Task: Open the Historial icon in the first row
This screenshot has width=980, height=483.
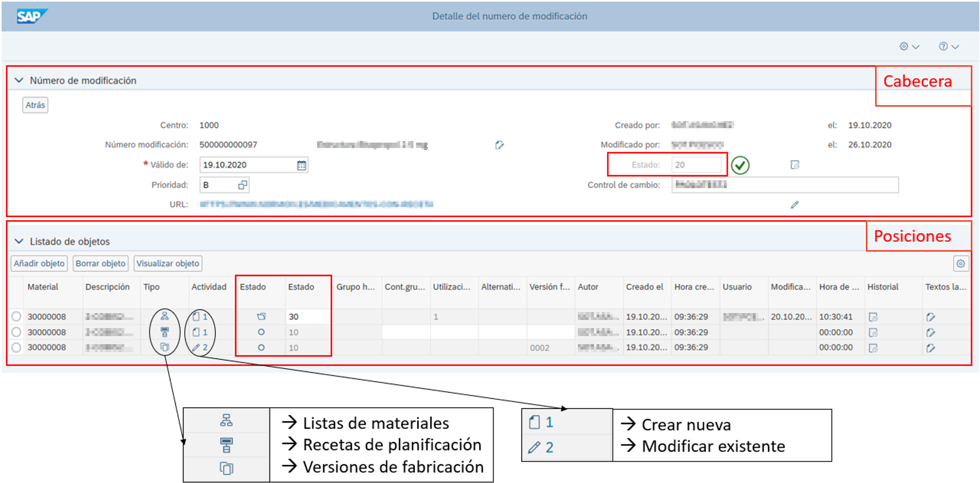Action: (873, 317)
